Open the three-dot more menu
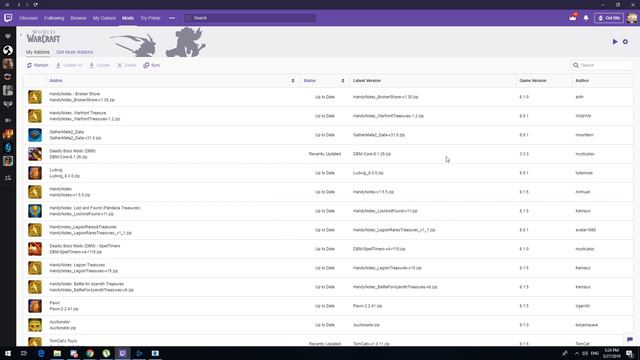This screenshot has height=360, width=640. [172, 18]
